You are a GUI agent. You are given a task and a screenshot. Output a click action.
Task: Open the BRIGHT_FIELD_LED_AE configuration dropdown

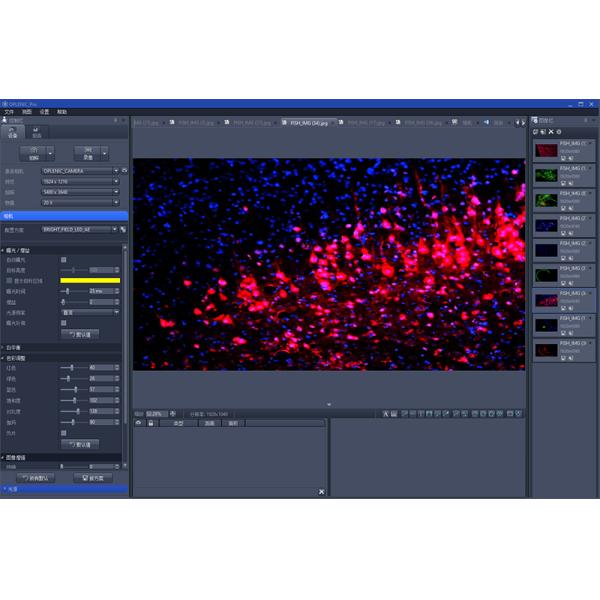click(80, 229)
